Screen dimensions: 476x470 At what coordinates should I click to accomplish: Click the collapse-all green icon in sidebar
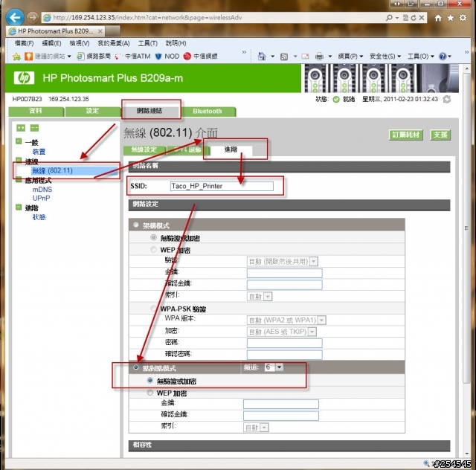pos(34,128)
